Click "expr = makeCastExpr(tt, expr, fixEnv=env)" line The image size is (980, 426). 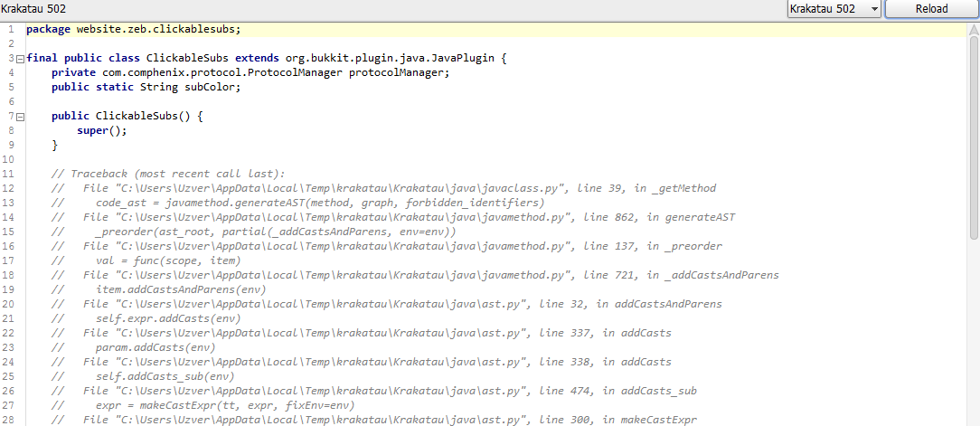203,404
